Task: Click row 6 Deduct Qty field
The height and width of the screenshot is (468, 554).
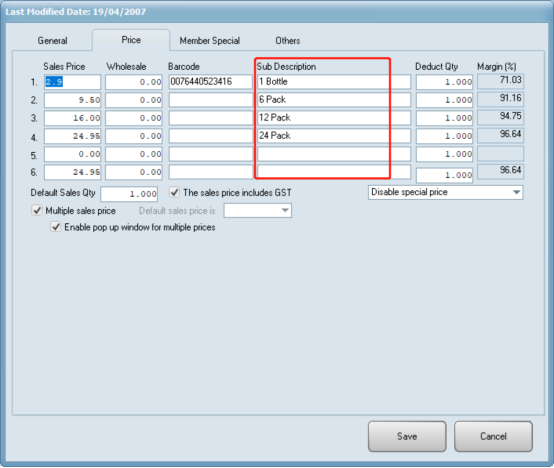Action: click(x=444, y=175)
